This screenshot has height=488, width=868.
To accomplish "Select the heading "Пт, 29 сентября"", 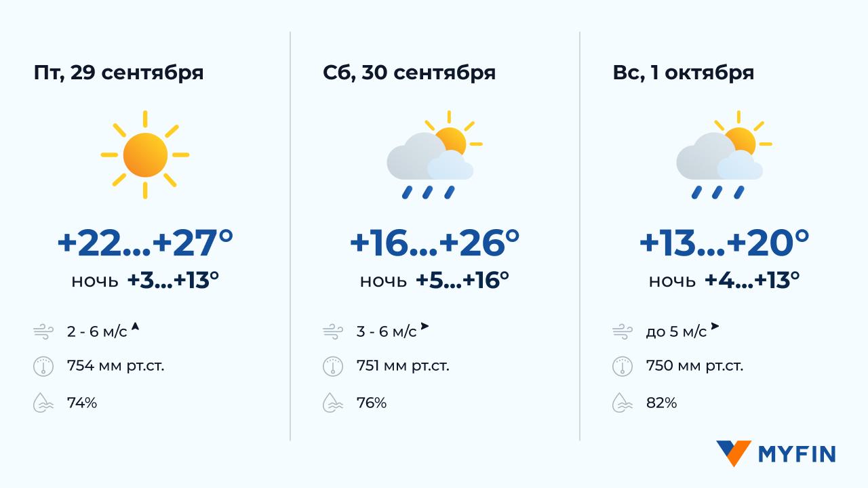I will (x=119, y=73).
